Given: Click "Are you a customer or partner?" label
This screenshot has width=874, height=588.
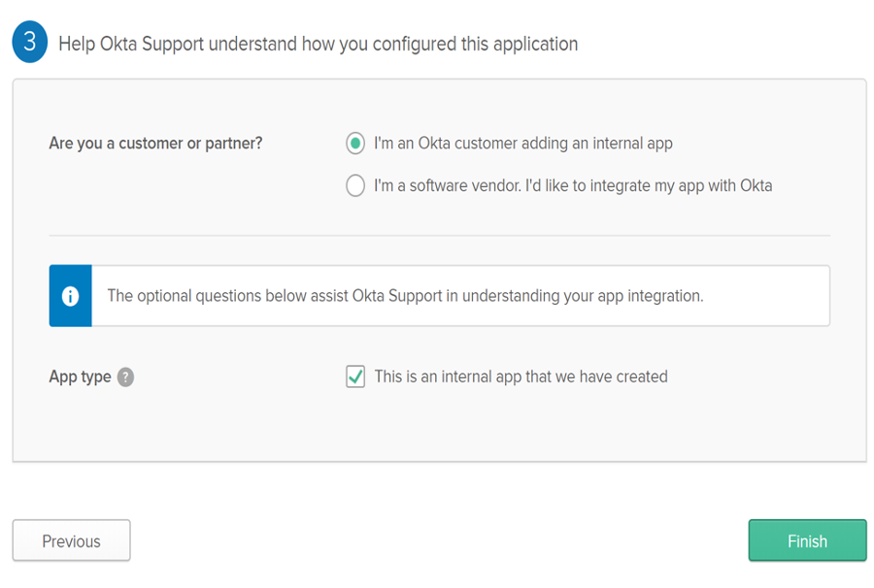Looking at the screenshot, I should [x=155, y=143].
